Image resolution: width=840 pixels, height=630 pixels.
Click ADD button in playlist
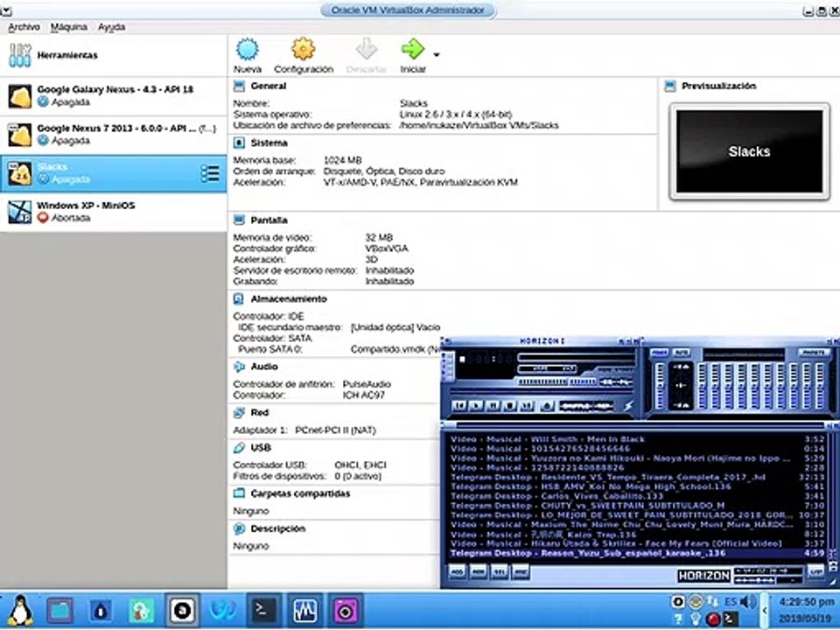point(457,572)
